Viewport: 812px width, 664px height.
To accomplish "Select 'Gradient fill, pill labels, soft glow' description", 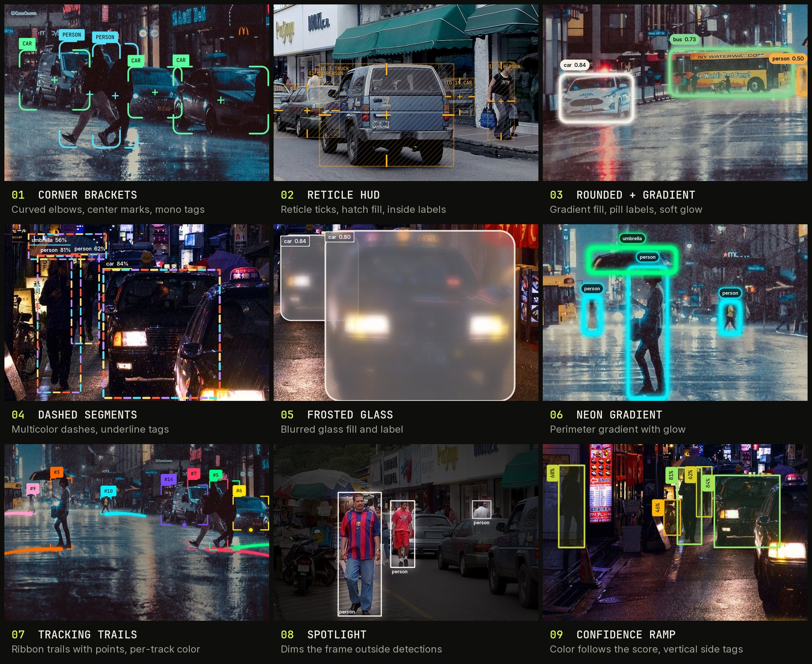I will tap(626, 209).
